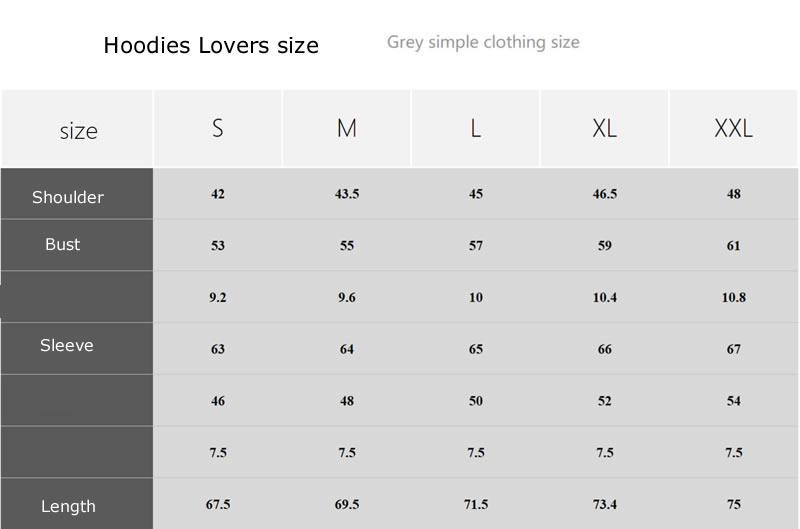This screenshot has height=529, width=800.
Task: Select the 73.4 length value for XL
Action: (x=604, y=504)
